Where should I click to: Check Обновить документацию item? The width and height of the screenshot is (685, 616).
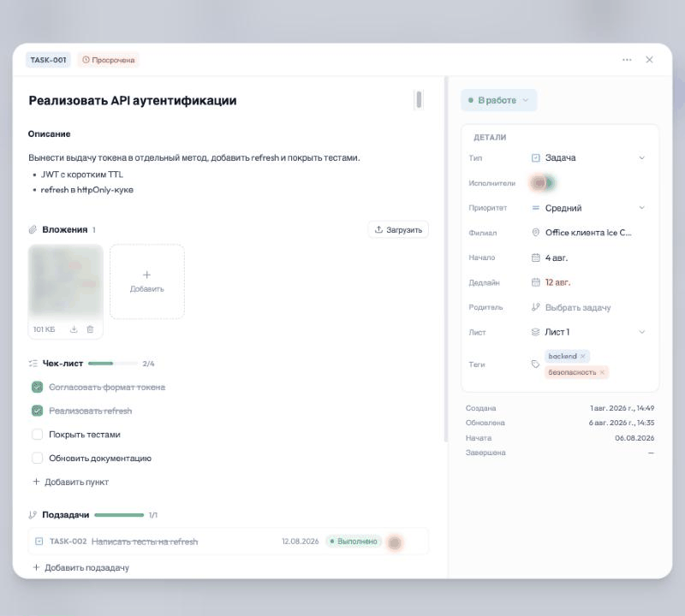point(37,458)
